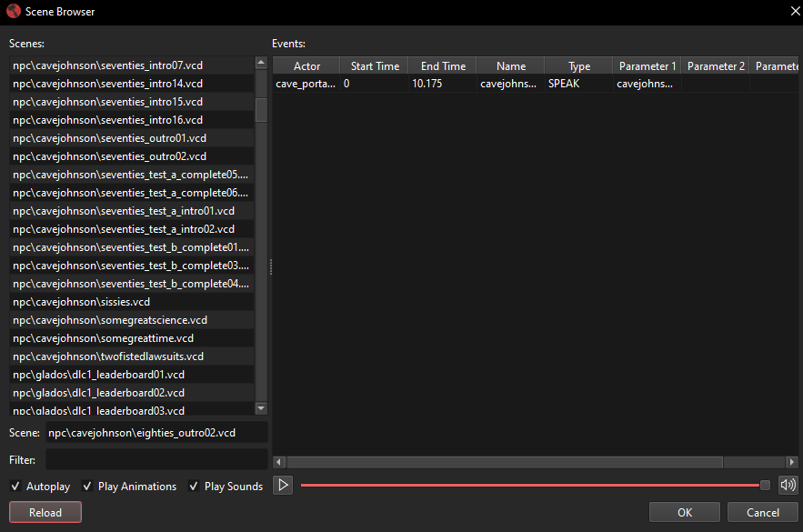The height and width of the screenshot is (532, 803).
Task: Toggle the Autoplay checkbox
Action: pyautogui.click(x=16, y=487)
